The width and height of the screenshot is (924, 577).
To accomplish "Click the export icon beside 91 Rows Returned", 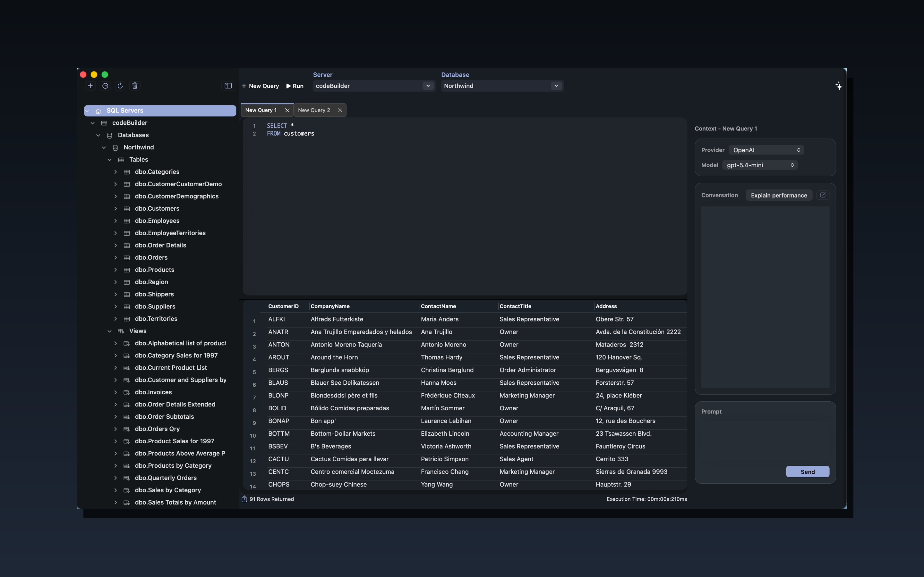I will 244,499.
